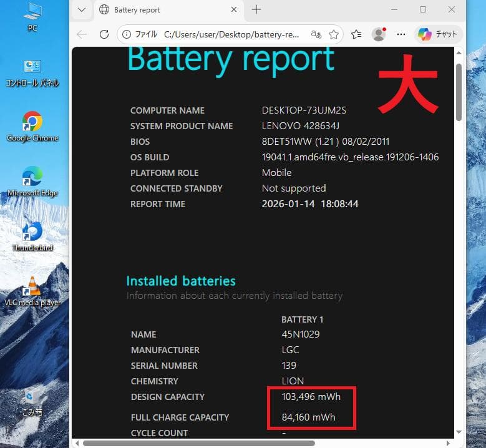Open the PC desktop icon

32,17
